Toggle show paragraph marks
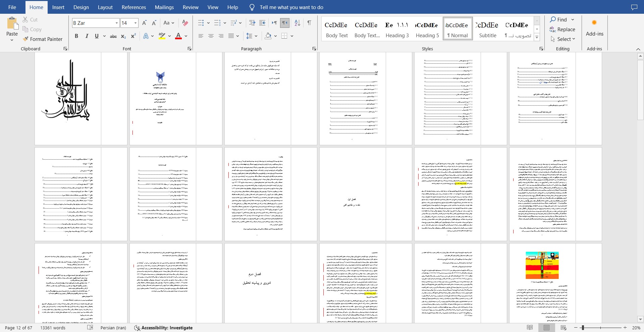The height and width of the screenshot is (332, 644). [309, 23]
